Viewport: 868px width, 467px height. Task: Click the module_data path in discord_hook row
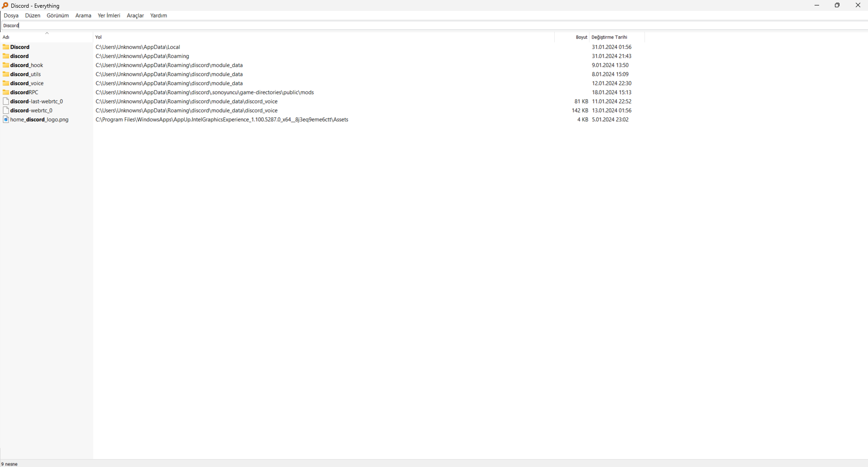coord(169,65)
